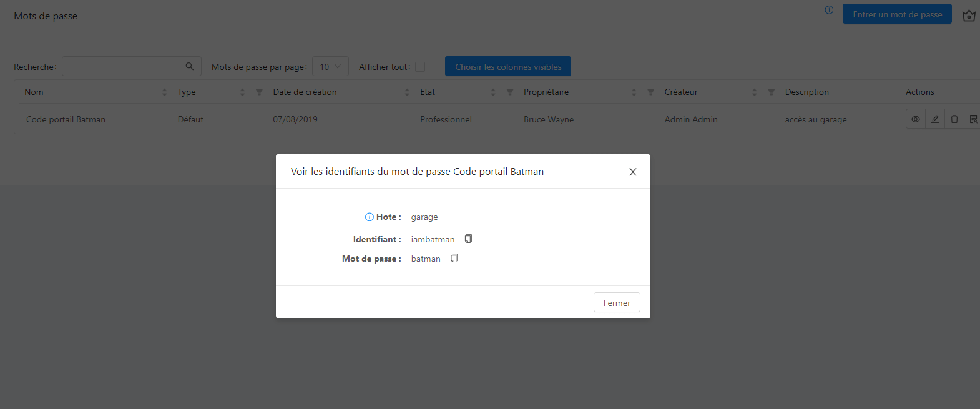The height and width of the screenshot is (409, 980).
Task: Copy the Identifiant value iambatman
Action: click(x=468, y=239)
